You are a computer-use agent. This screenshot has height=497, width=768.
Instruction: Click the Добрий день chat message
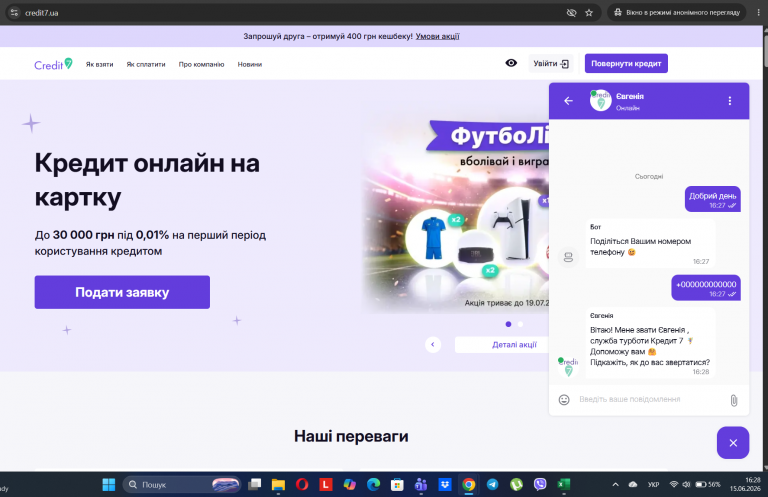coord(713,199)
